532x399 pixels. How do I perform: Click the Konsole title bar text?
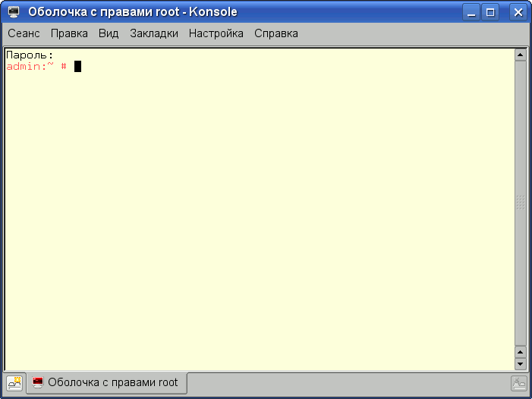(133, 12)
